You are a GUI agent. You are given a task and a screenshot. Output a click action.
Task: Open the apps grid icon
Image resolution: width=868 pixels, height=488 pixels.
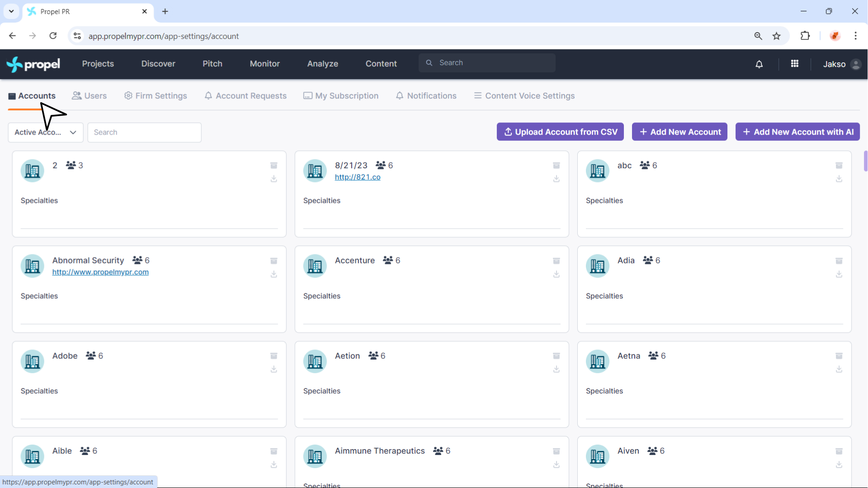[795, 64]
